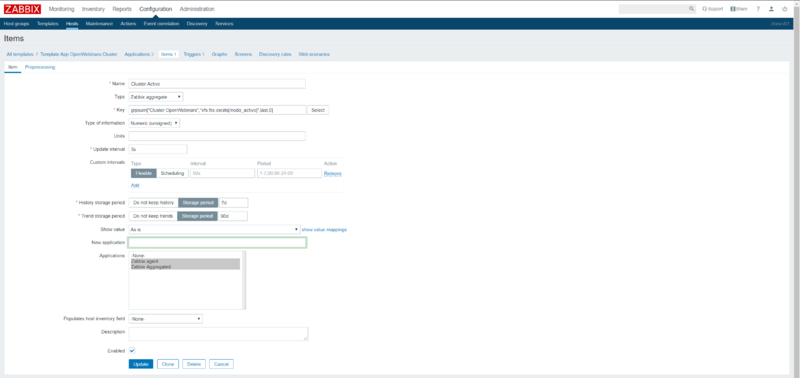Open the Graphs link
The image size is (800, 378).
[219, 54]
